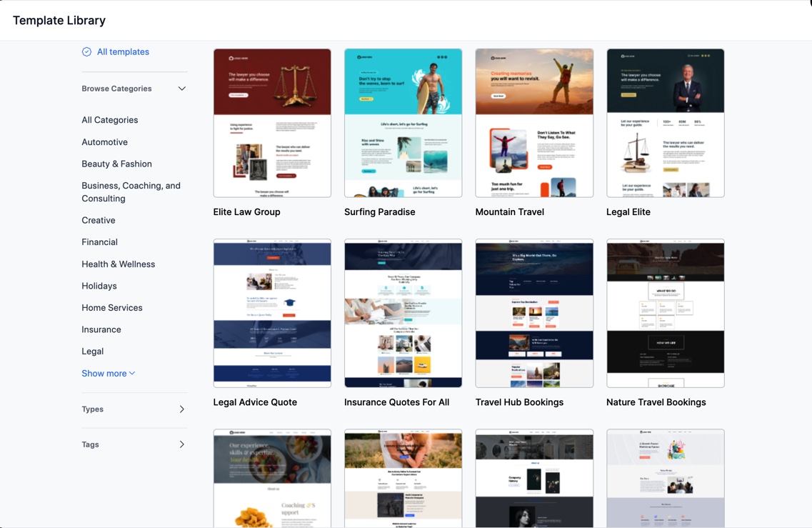
Task: Select All Categories in sidebar
Action: coord(110,120)
